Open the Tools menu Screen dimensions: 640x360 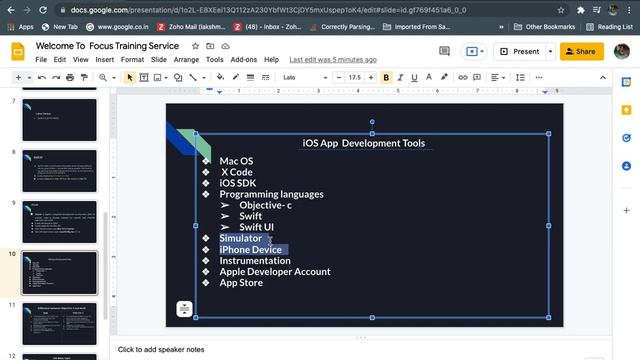click(214, 60)
